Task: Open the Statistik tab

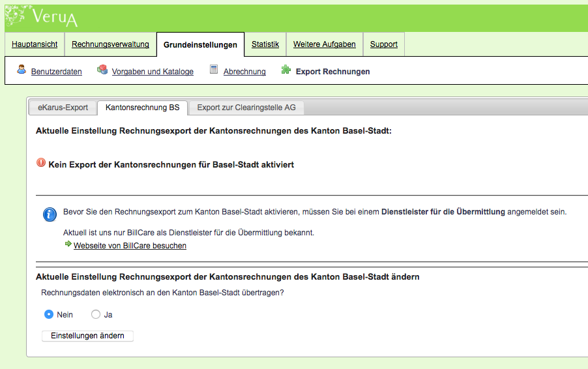Action: (x=265, y=44)
